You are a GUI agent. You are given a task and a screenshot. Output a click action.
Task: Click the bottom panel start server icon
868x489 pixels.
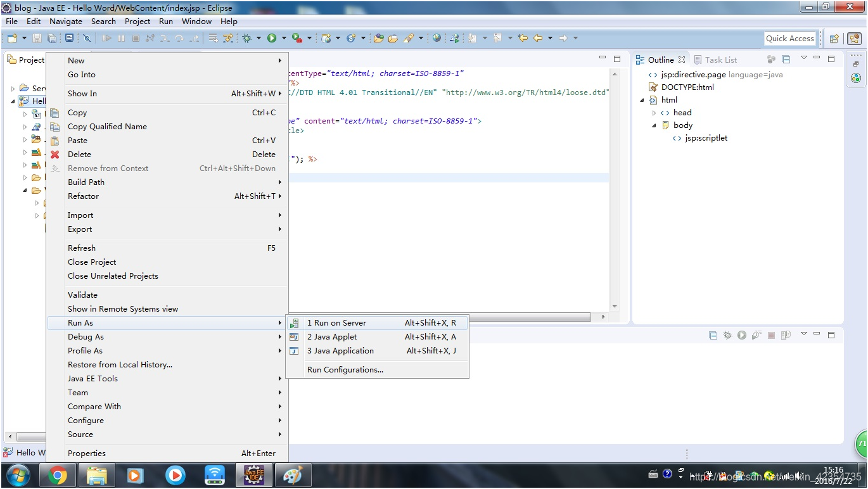[741, 335]
